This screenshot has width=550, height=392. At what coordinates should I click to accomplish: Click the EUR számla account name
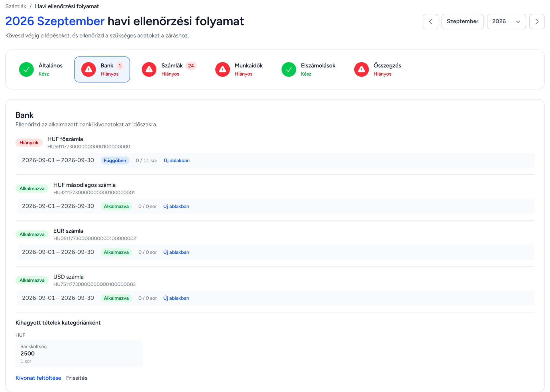(68, 231)
